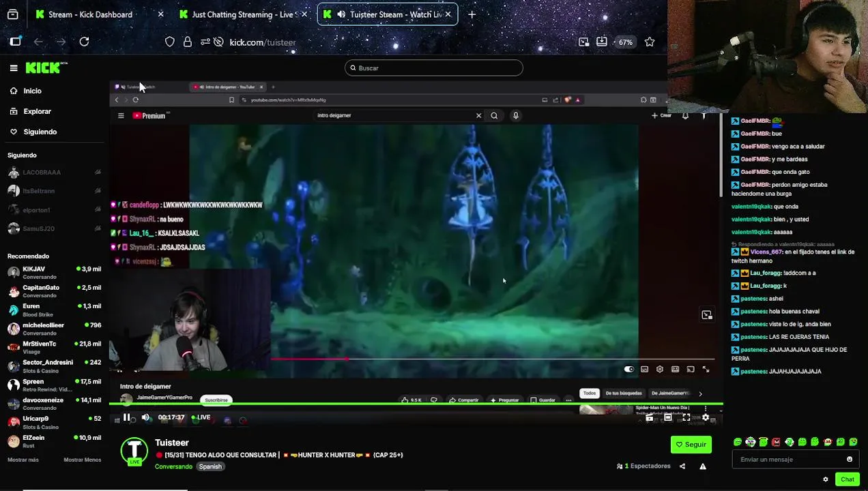The height and width of the screenshot is (491, 868).
Task: Click chat username Vicens_667
Action: tap(764, 252)
